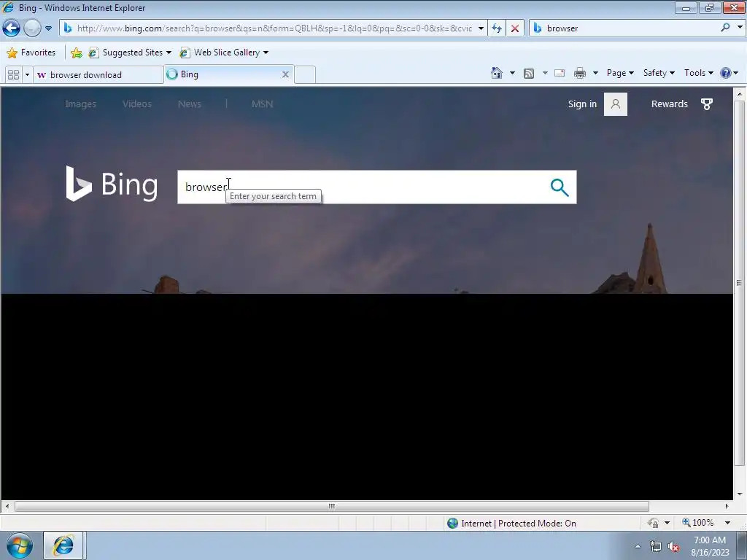Open the Page menu
The image size is (747, 560).
(620, 73)
